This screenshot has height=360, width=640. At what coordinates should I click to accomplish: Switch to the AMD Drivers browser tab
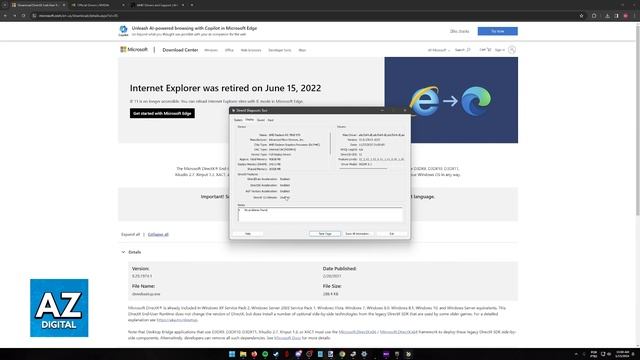157,5
